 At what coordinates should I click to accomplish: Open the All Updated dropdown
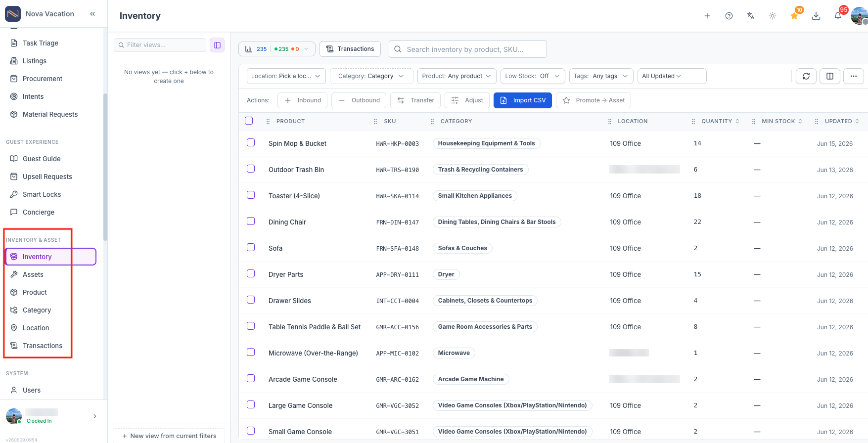click(672, 76)
